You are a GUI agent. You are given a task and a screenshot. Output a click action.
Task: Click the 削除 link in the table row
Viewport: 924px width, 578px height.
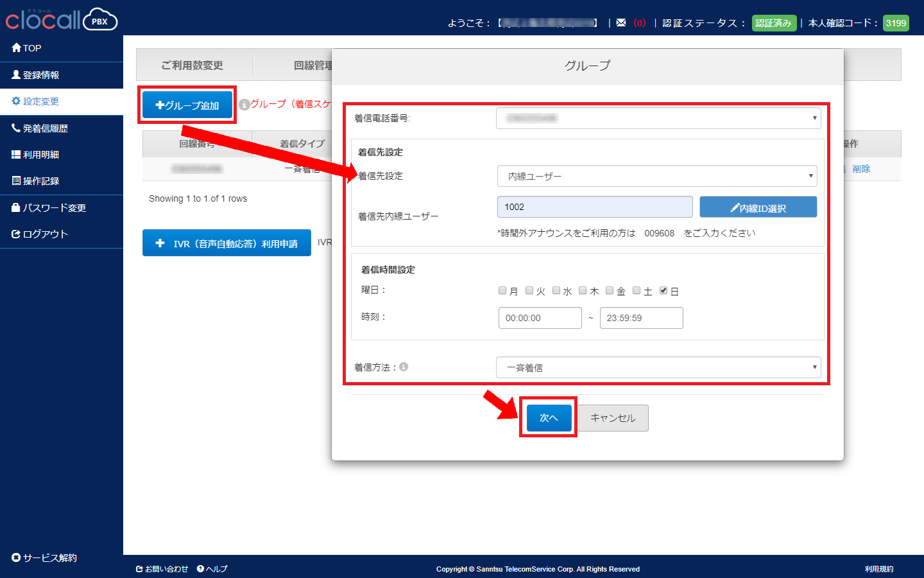861,169
